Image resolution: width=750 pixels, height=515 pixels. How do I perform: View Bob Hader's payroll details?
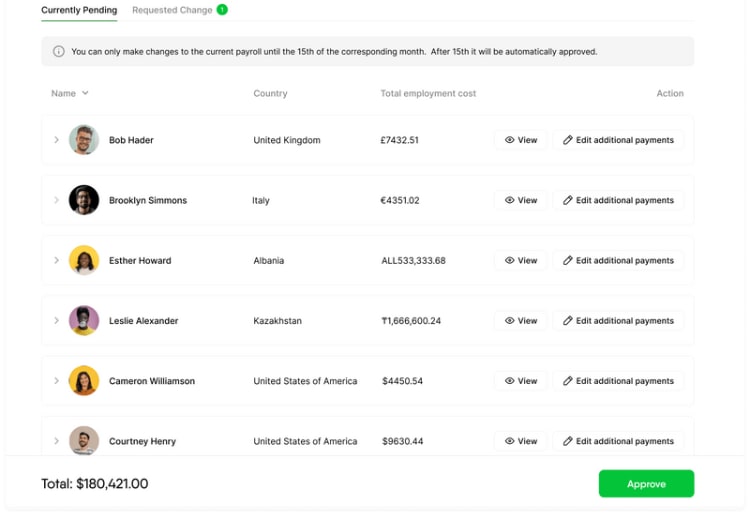click(521, 140)
